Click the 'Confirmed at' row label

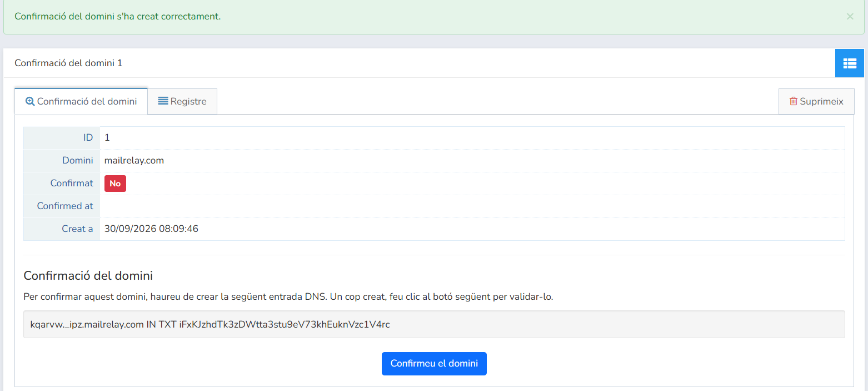pos(65,206)
